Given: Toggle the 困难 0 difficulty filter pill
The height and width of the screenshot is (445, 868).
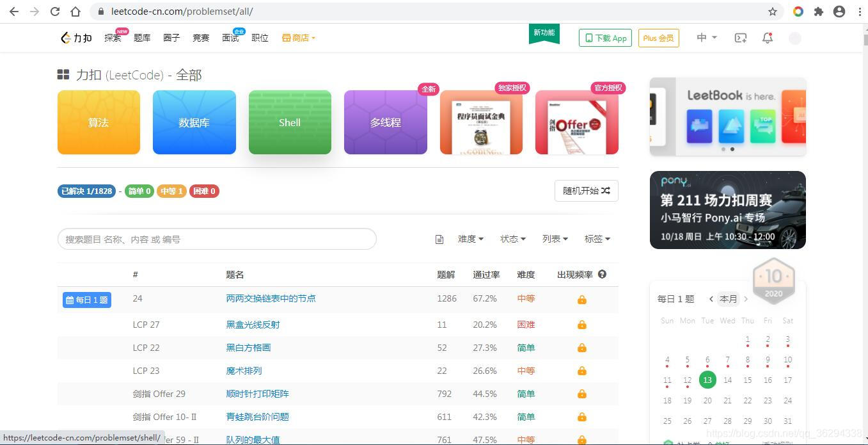Looking at the screenshot, I should tap(204, 191).
